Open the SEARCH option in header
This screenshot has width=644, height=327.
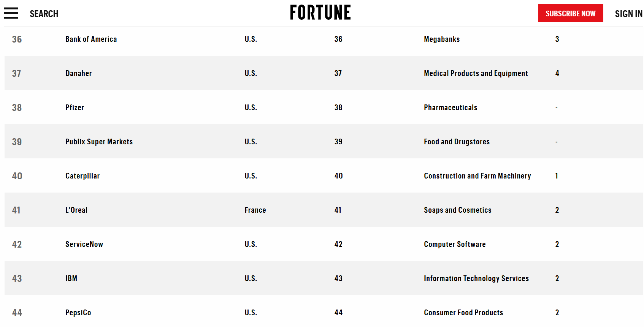point(44,14)
